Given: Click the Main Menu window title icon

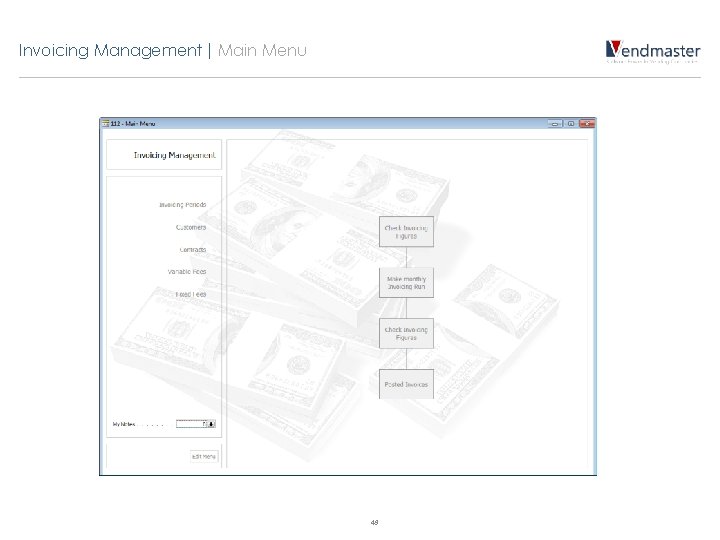Looking at the screenshot, I should point(106,124).
